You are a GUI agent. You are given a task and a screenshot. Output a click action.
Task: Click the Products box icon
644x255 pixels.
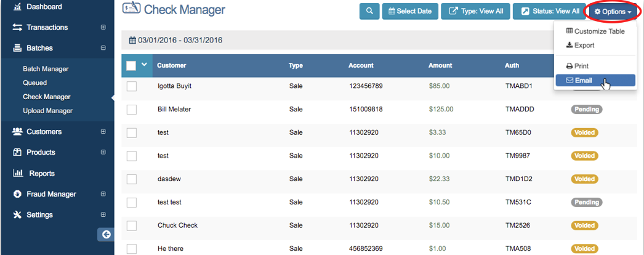[x=17, y=153]
